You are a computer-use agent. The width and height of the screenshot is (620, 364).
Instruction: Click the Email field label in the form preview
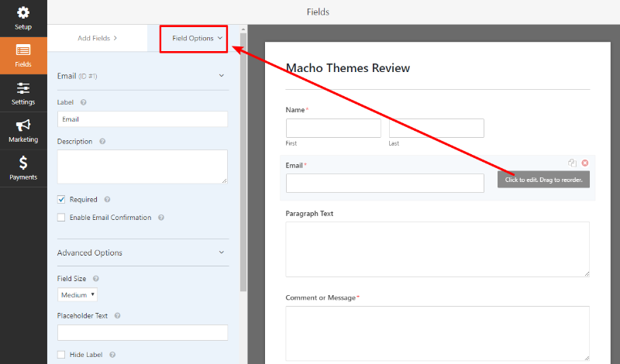click(294, 166)
